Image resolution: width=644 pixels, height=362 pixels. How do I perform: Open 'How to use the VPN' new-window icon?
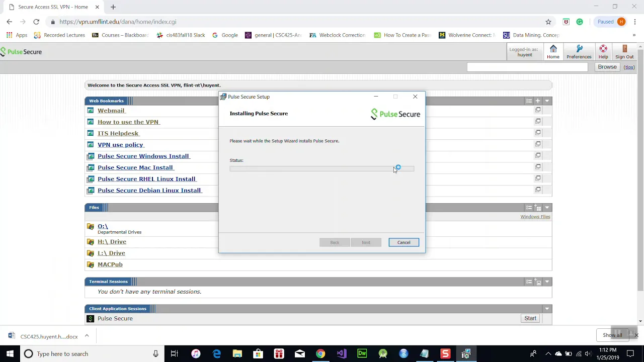click(538, 121)
